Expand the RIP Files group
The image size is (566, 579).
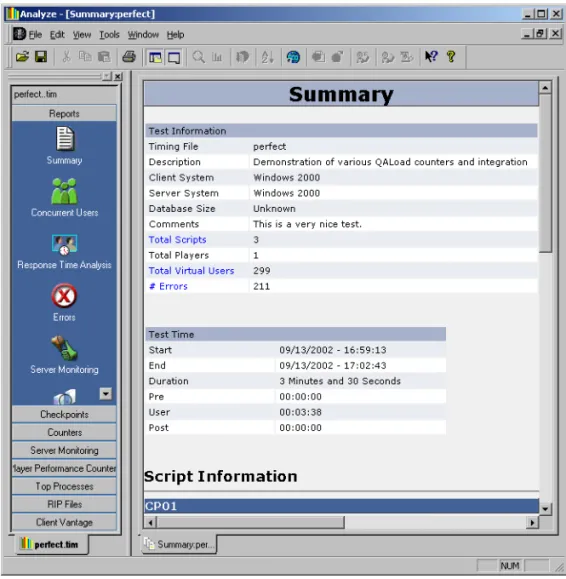[64, 504]
